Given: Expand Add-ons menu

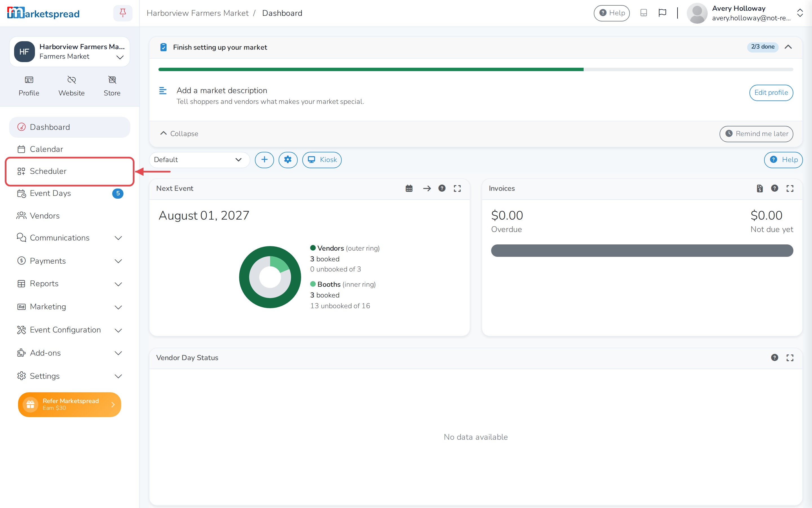Looking at the screenshot, I should pos(69,353).
